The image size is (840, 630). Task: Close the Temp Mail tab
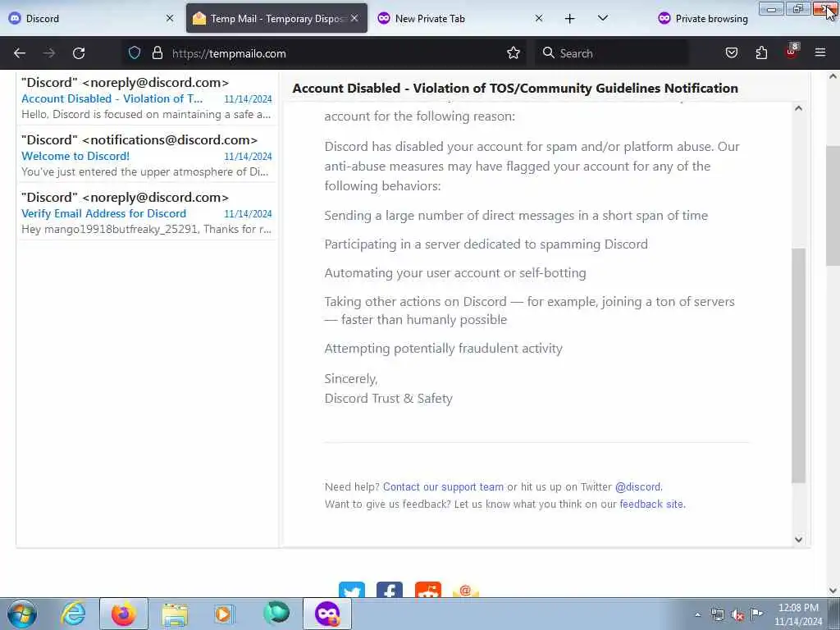pos(354,18)
